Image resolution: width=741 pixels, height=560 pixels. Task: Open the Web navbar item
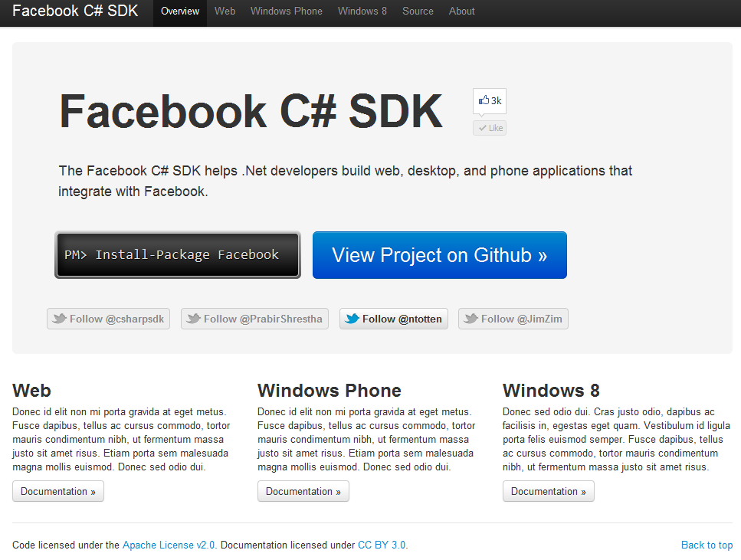pyautogui.click(x=225, y=11)
